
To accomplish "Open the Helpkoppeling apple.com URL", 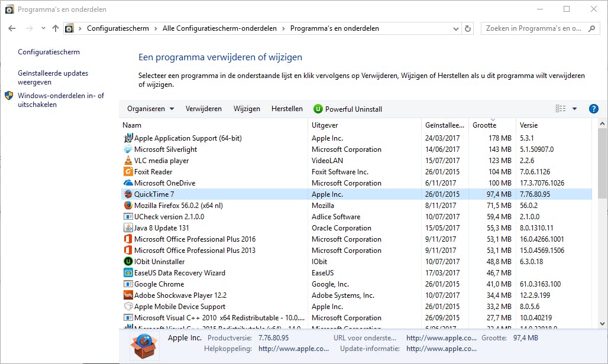I will 293,349.
